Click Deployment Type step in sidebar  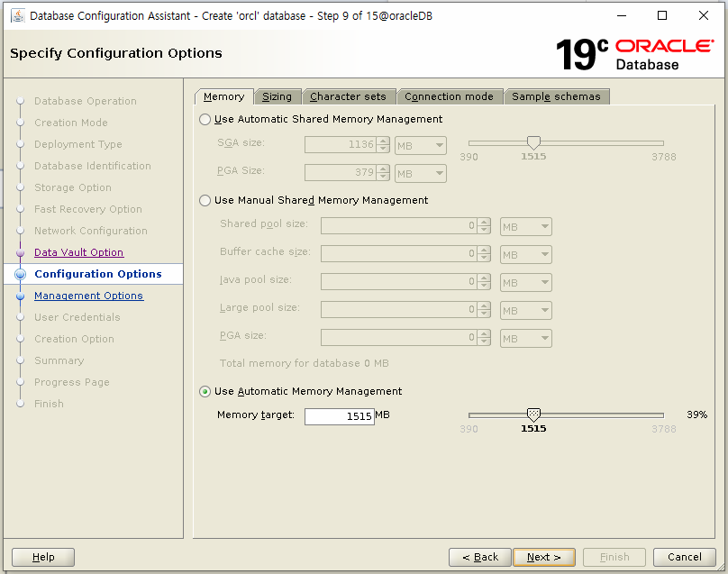point(78,144)
